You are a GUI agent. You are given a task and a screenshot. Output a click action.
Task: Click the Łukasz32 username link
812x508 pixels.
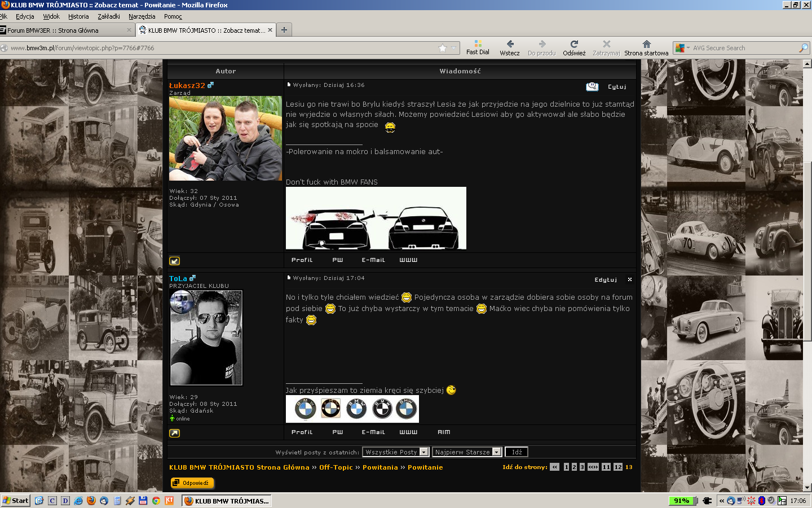[x=187, y=85]
